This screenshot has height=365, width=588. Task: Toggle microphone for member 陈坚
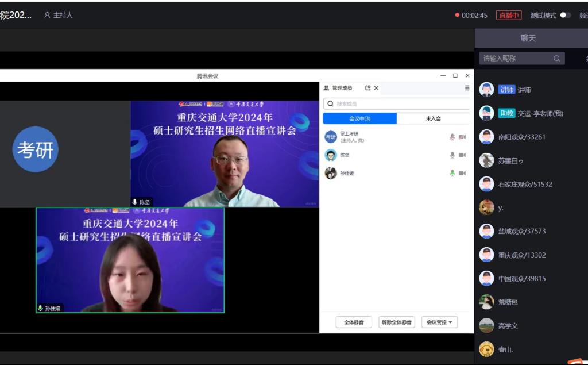pyautogui.click(x=452, y=155)
